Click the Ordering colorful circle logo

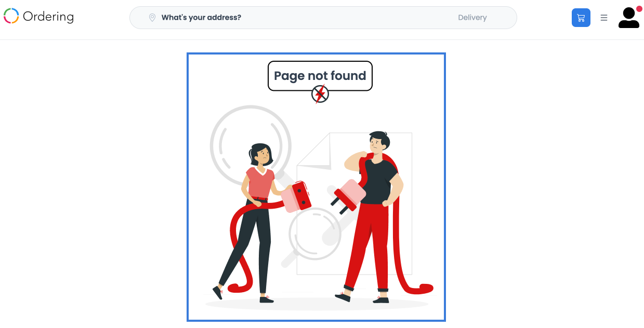pos(11,16)
